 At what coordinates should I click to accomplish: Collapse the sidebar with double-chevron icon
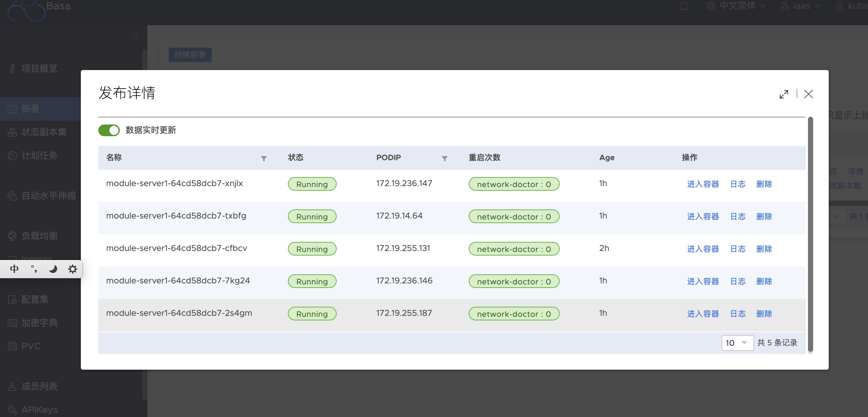pyautogui.click(x=136, y=37)
